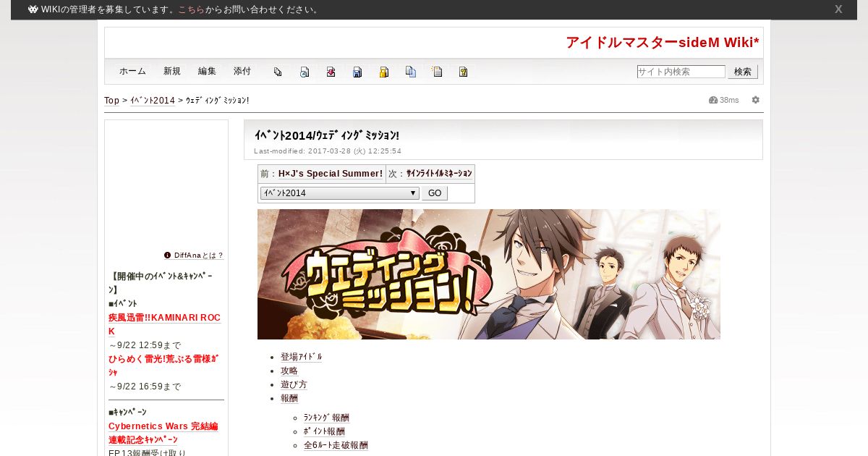The height and width of the screenshot is (456, 868).
Task: Open ひらめく雷光!荒ぶる雷様ｶﾞｼｬ sidebar link
Action: coord(163,366)
